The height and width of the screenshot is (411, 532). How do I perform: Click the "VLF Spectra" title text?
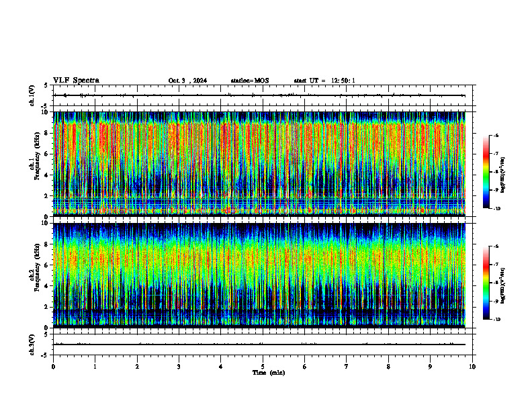tap(76, 81)
